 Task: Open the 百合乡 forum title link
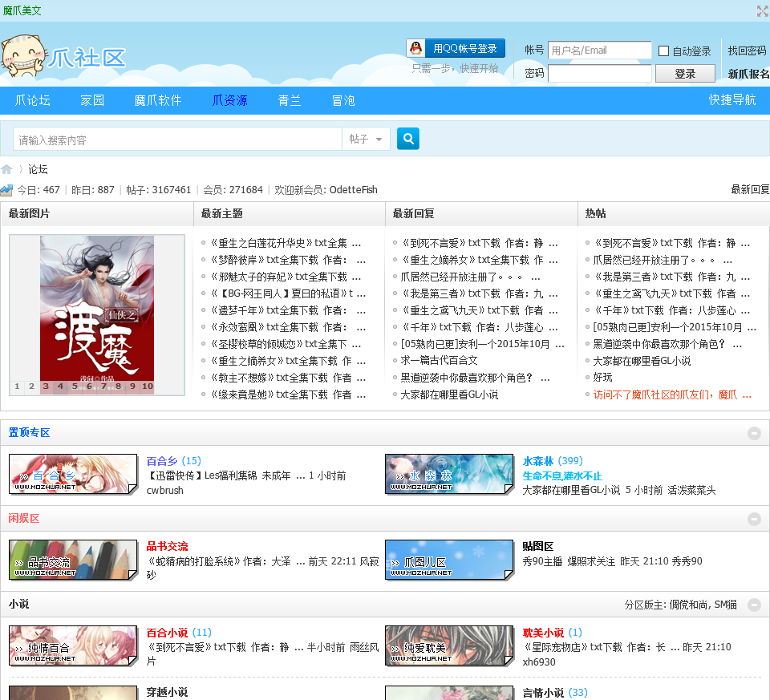tap(162, 461)
